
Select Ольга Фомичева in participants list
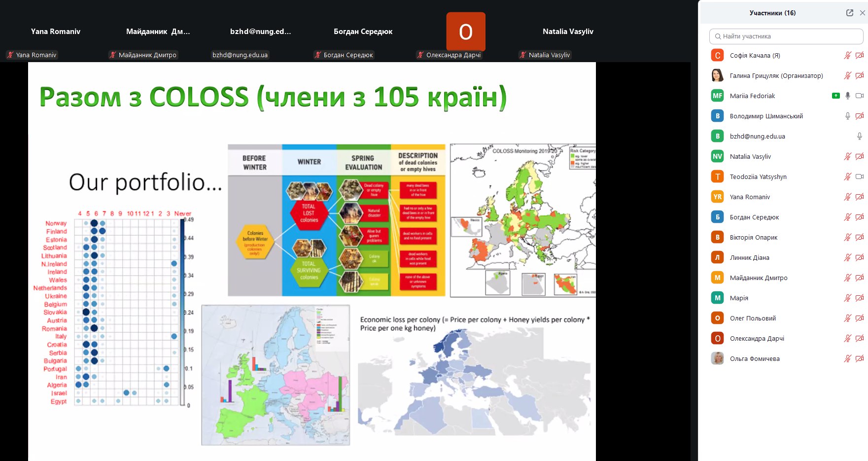tap(754, 358)
